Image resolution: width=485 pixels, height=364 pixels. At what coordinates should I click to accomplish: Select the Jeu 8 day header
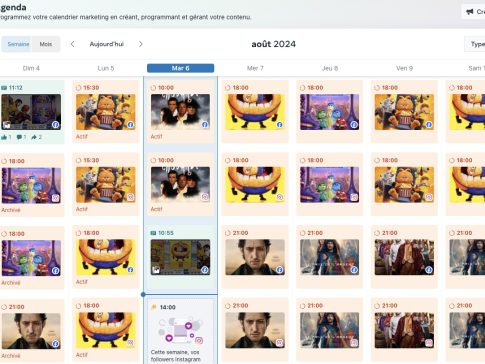coord(330,68)
